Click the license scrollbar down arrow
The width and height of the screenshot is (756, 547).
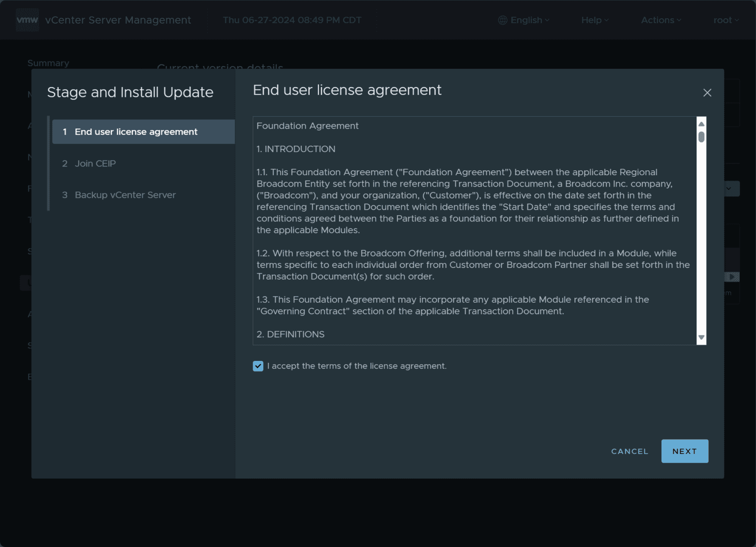(701, 338)
